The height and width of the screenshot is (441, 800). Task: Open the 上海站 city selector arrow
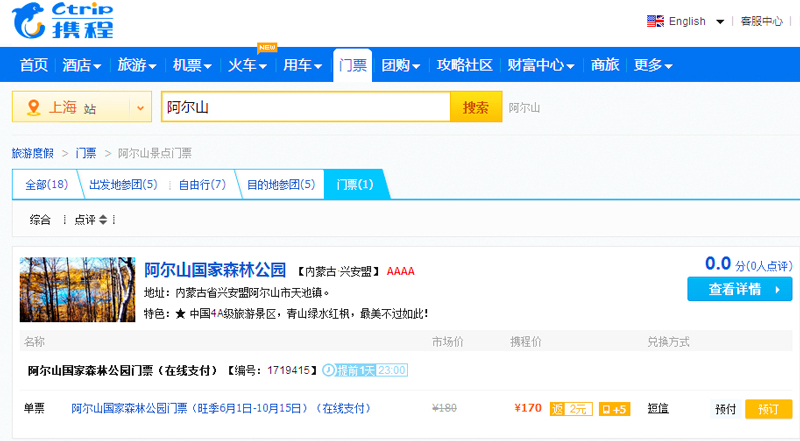pyautogui.click(x=140, y=108)
